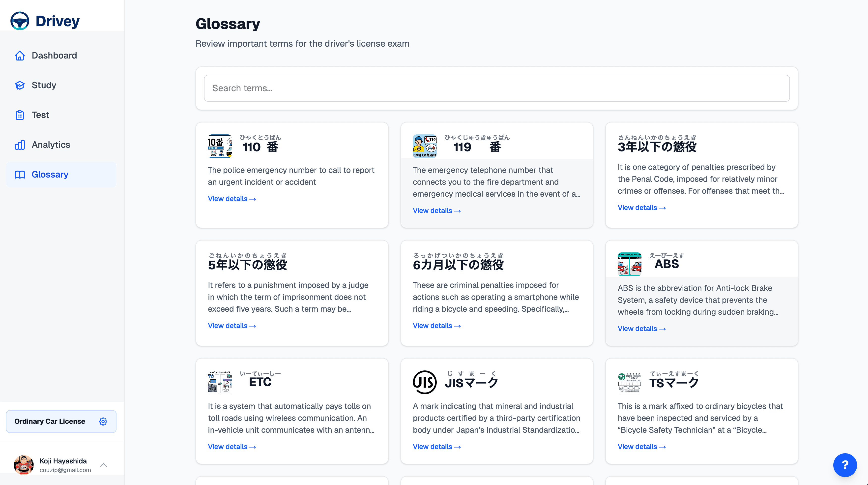Switch to the Study section
868x485 pixels.
(44, 85)
